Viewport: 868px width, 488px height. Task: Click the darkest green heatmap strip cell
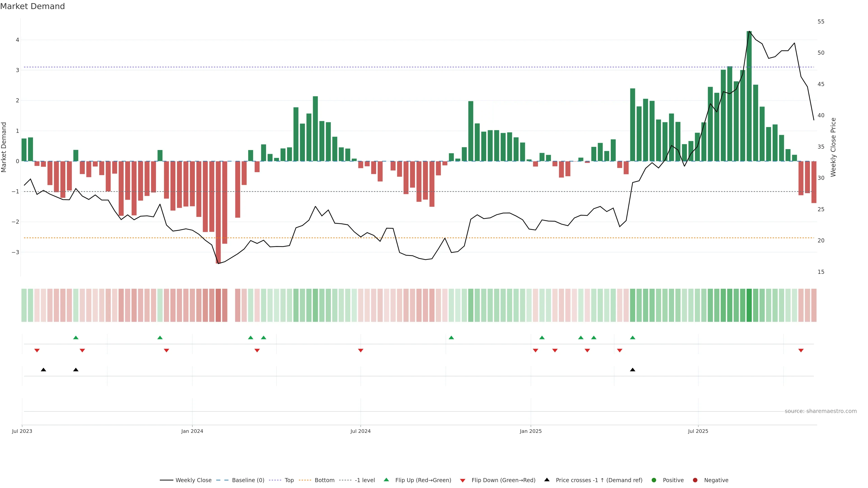point(749,305)
